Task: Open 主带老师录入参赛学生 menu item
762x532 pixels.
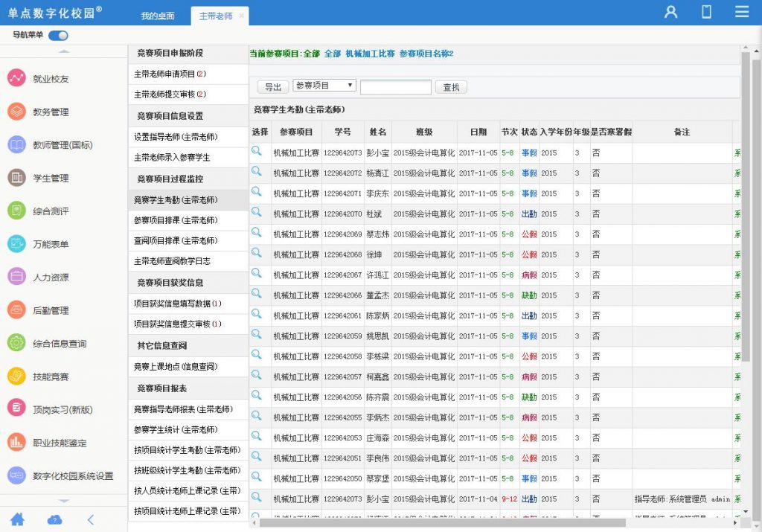Action: point(188,158)
